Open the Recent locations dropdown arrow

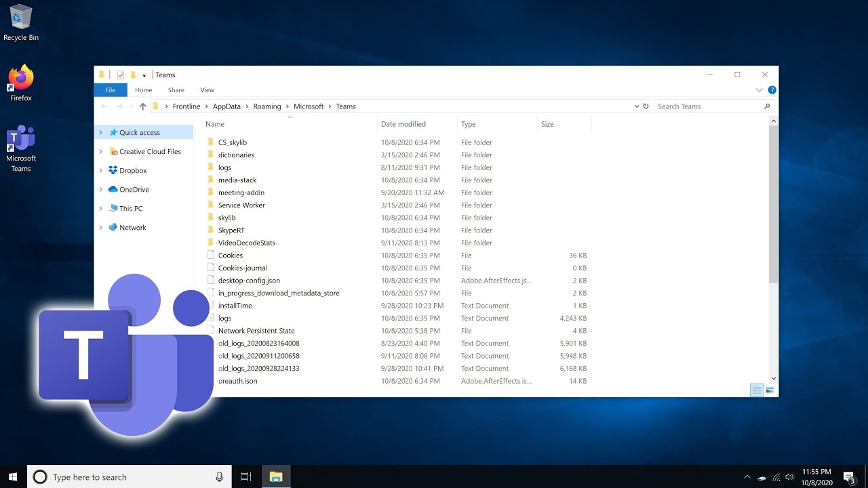point(131,106)
